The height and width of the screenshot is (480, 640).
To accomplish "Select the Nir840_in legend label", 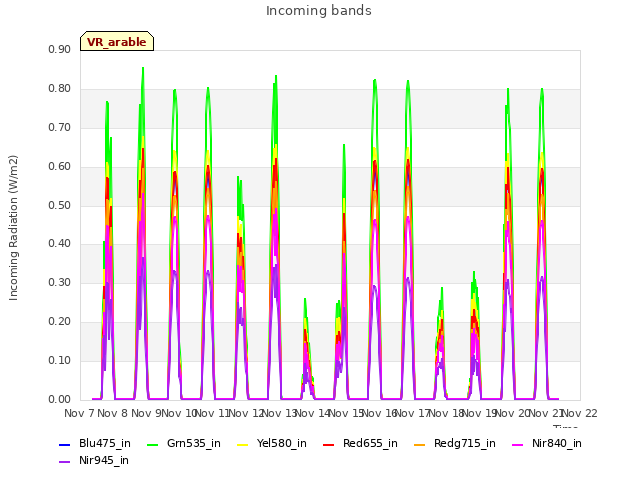I will tap(557, 444).
